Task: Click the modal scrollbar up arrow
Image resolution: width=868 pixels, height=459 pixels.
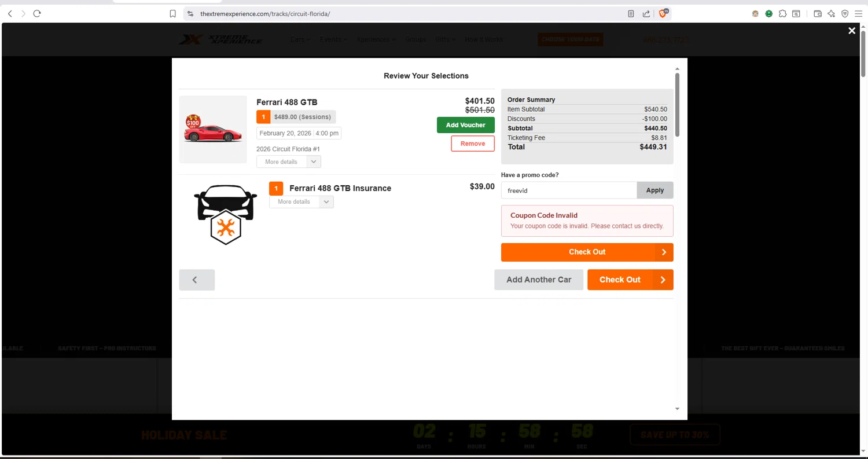Action: click(678, 69)
